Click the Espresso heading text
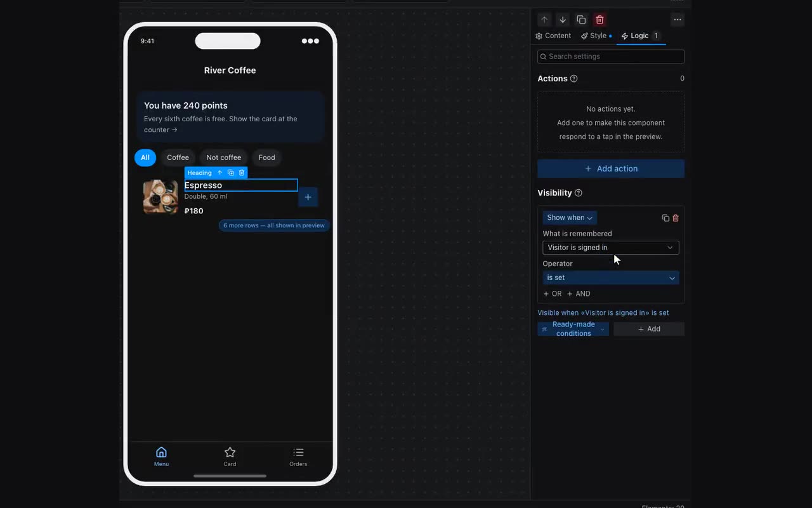The image size is (812, 508). [203, 185]
